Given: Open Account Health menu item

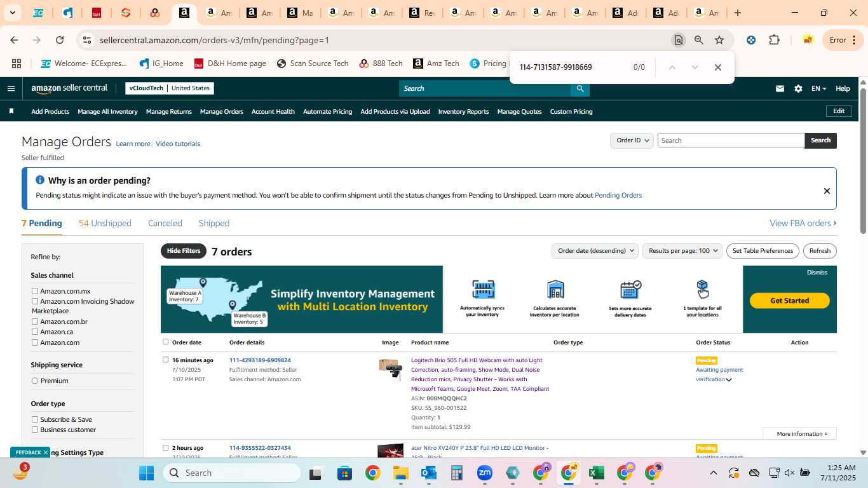Looking at the screenshot, I should click(273, 111).
